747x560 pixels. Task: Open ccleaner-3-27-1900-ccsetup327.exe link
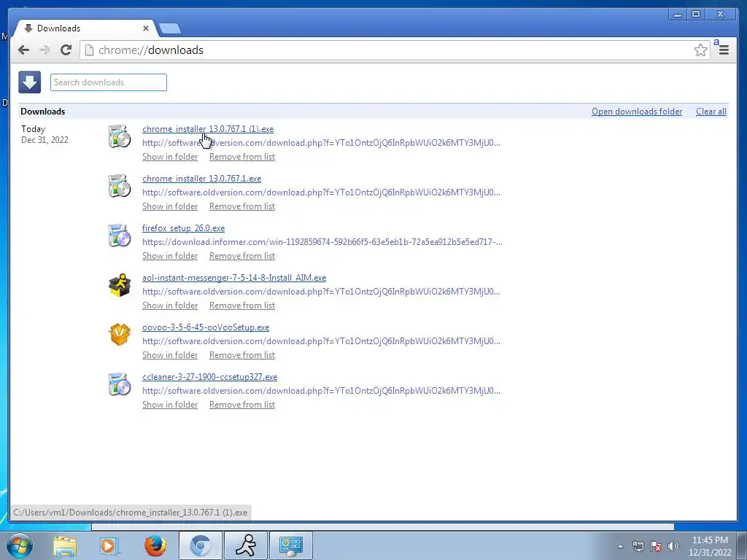pyautogui.click(x=209, y=377)
